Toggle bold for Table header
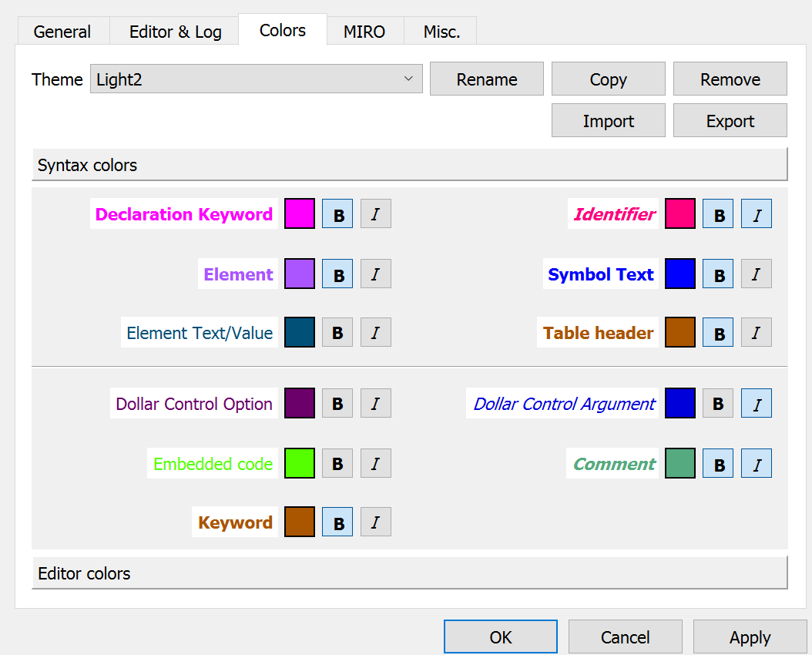This screenshot has height=655, width=812. 718,333
